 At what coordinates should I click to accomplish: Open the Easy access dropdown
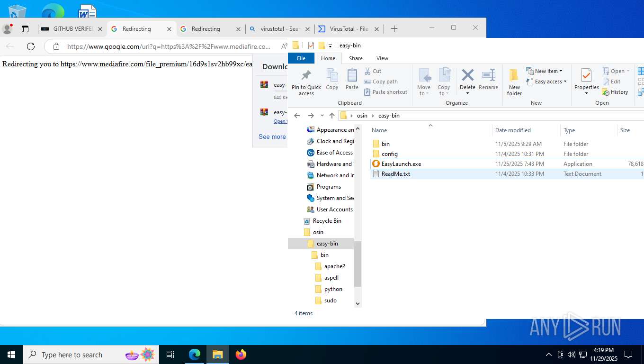pos(546,82)
